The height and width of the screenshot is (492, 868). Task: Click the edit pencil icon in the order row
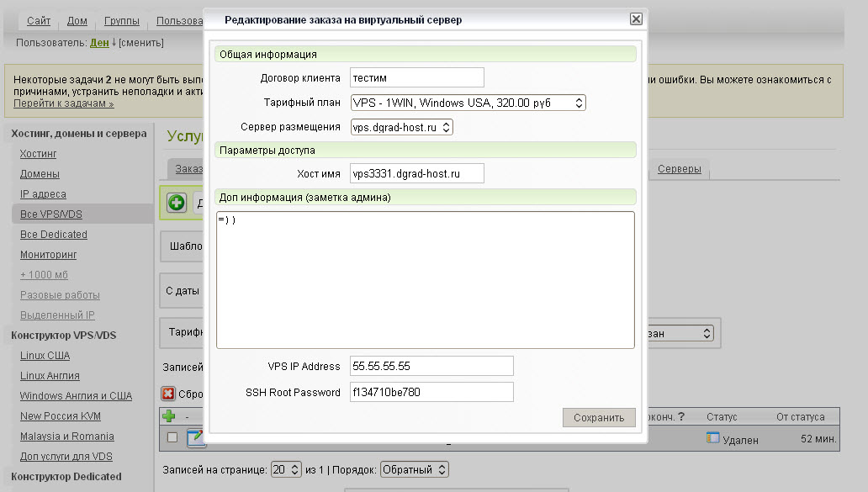click(195, 437)
